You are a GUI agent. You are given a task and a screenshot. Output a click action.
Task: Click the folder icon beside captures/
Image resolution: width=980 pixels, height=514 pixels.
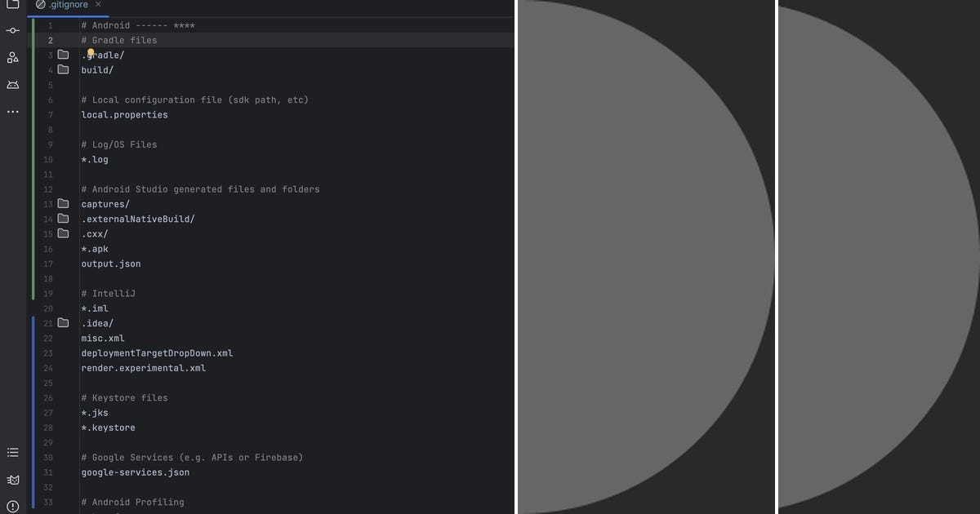[64, 204]
